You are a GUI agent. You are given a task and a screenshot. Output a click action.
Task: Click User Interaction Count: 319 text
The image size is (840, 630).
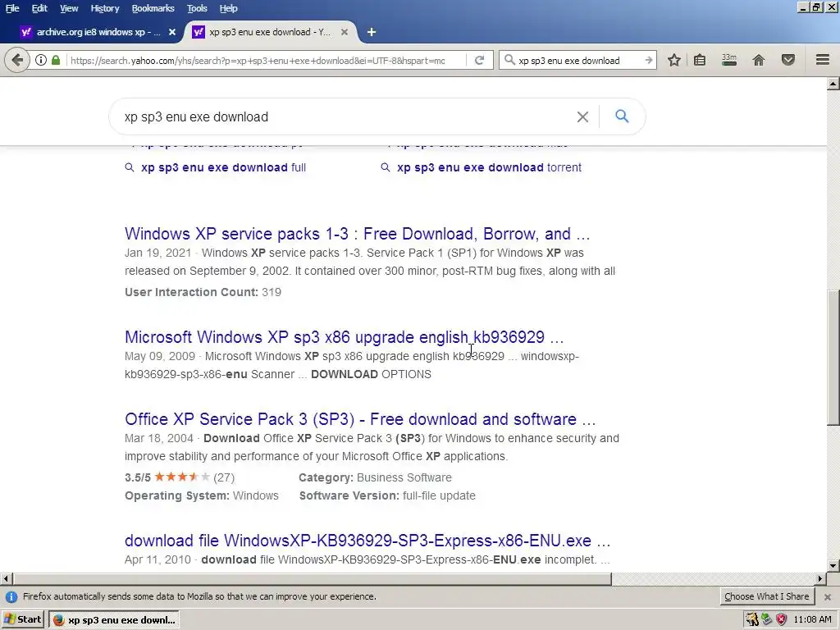click(203, 292)
